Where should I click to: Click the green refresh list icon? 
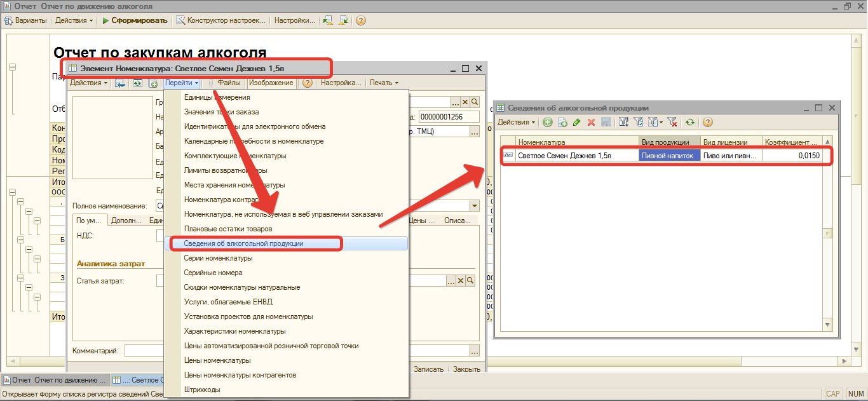pos(690,122)
